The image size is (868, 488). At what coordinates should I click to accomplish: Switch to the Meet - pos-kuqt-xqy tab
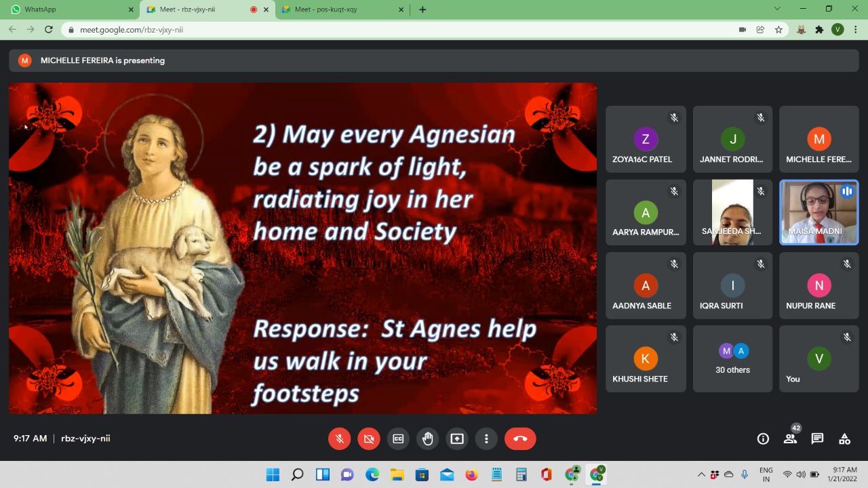pos(342,9)
